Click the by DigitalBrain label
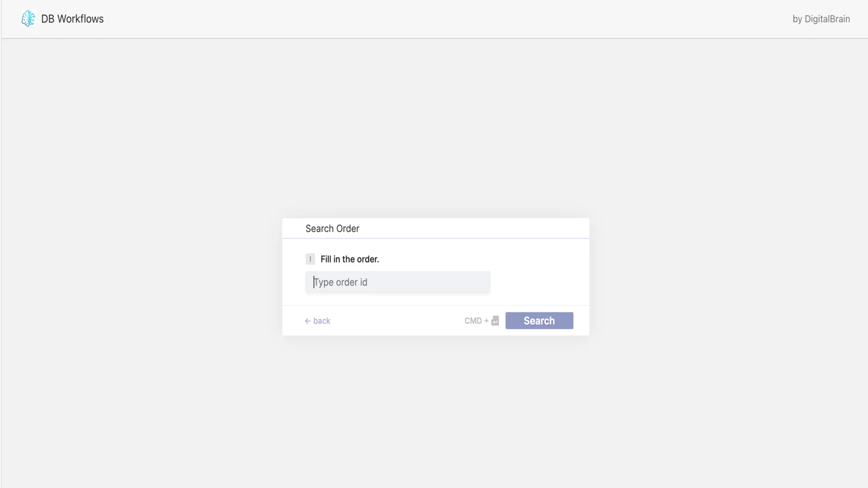Image resolution: width=868 pixels, height=488 pixels. pos(821,19)
